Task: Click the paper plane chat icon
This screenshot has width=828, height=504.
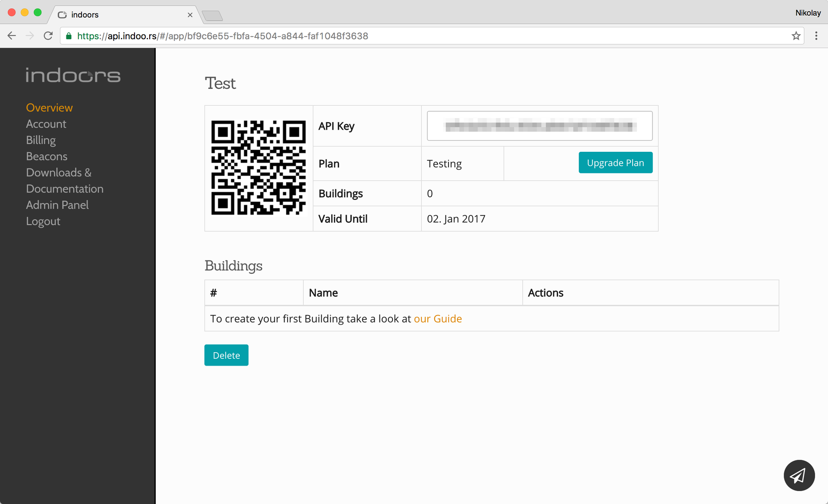Action: pyautogui.click(x=799, y=476)
